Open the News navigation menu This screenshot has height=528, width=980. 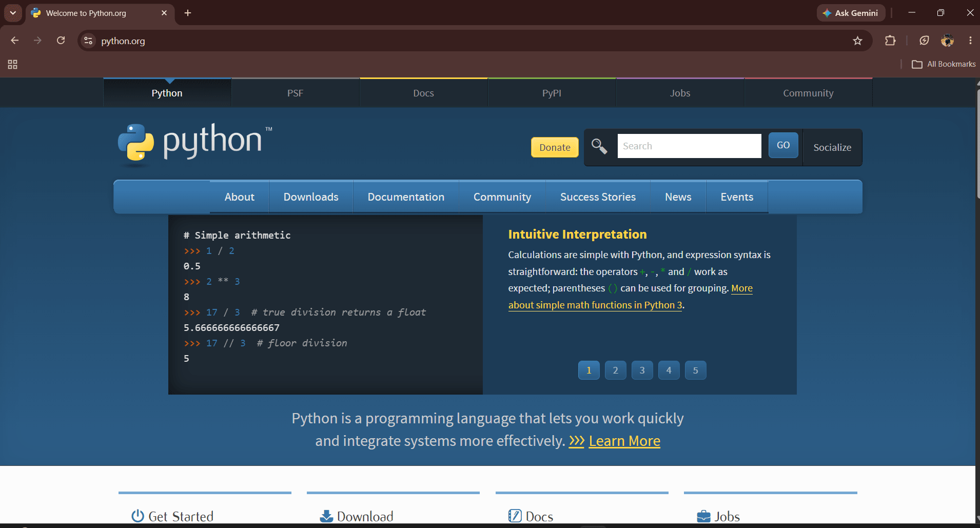tap(678, 197)
